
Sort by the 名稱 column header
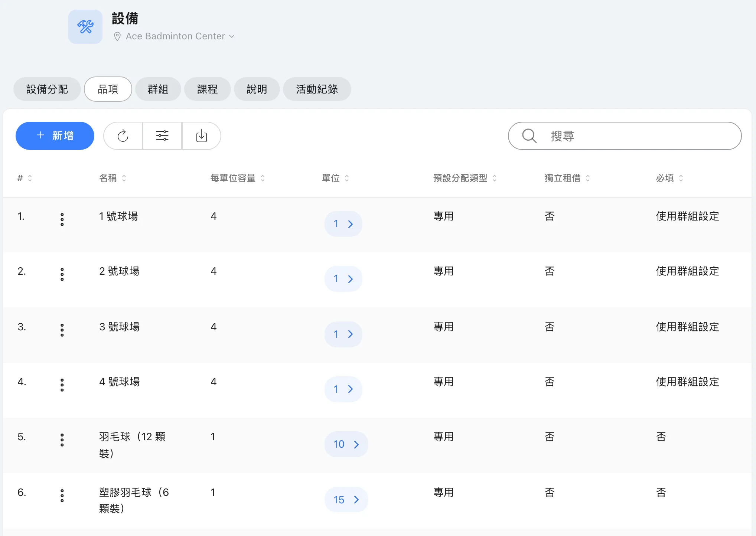(x=113, y=178)
